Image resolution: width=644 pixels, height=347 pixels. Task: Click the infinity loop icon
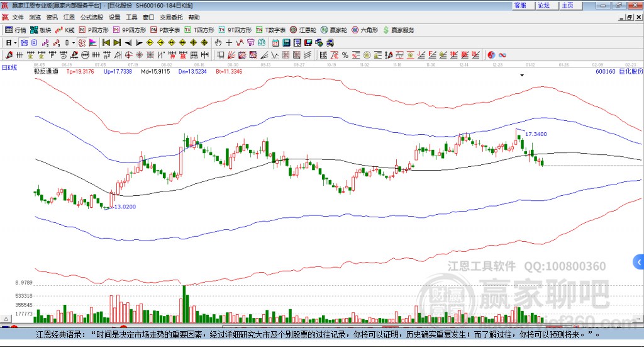pyautogui.click(x=502, y=55)
